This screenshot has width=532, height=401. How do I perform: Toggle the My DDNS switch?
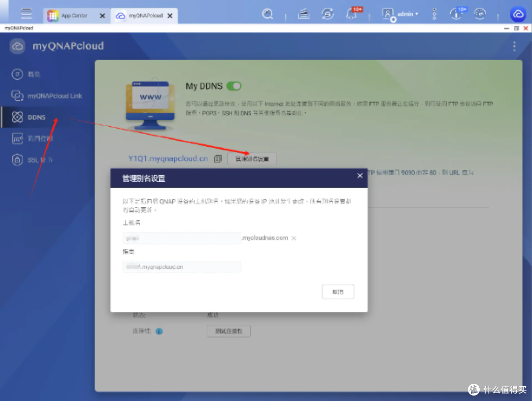[x=234, y=86]
